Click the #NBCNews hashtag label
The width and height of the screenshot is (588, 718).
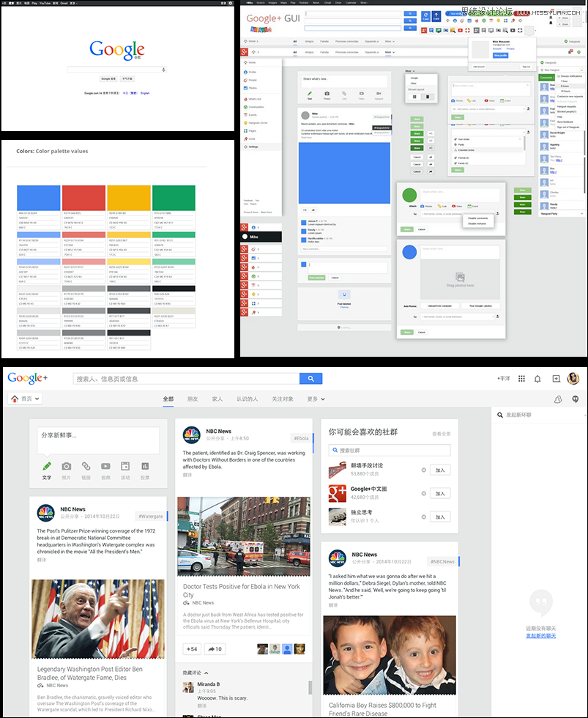(x=443, y=561)
